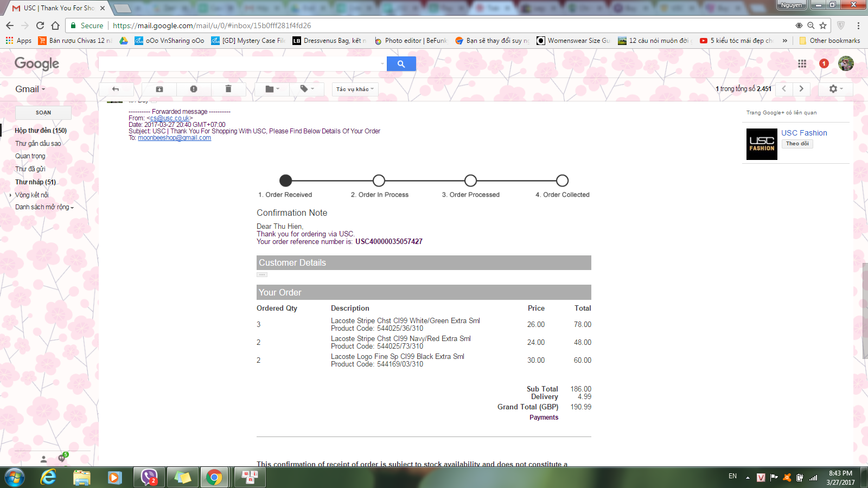The image size is (868, 488).
Task: Delete the email using the trash icon
Action: [228, 89]
